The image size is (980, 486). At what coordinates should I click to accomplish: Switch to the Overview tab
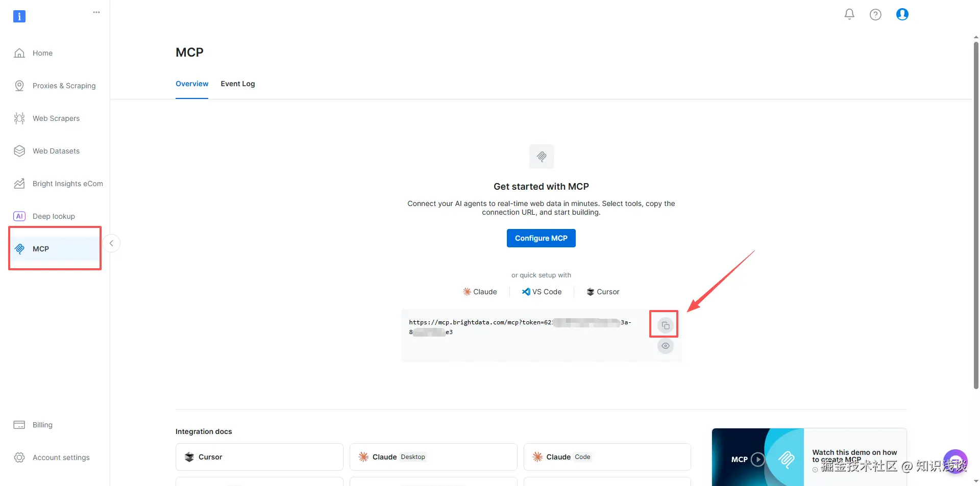point(192,84)
